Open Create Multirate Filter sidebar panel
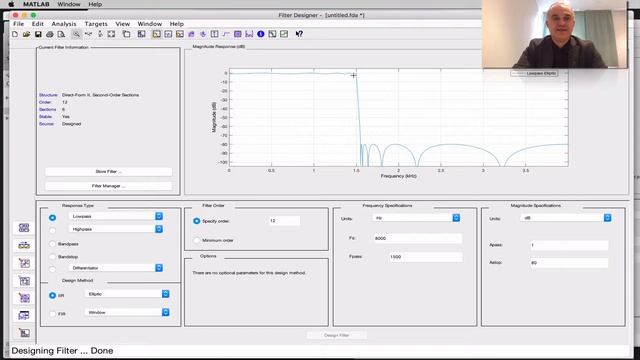 point(24,228)
